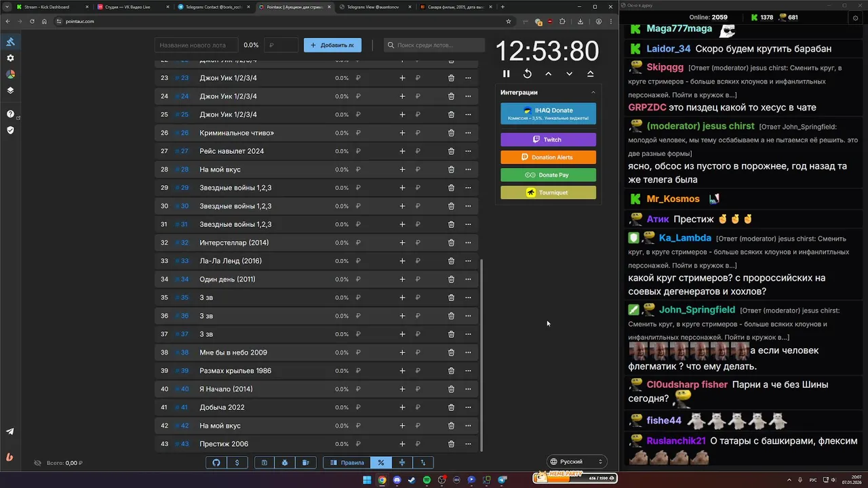Open the auction gavel page in Pointauc sidebar
This screenshot has height=488, width=868.
pyautogui.click(x=10, y=42)
